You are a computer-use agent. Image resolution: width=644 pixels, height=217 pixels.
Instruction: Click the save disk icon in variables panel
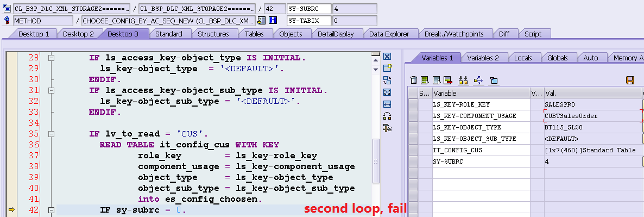pos(630,80)
